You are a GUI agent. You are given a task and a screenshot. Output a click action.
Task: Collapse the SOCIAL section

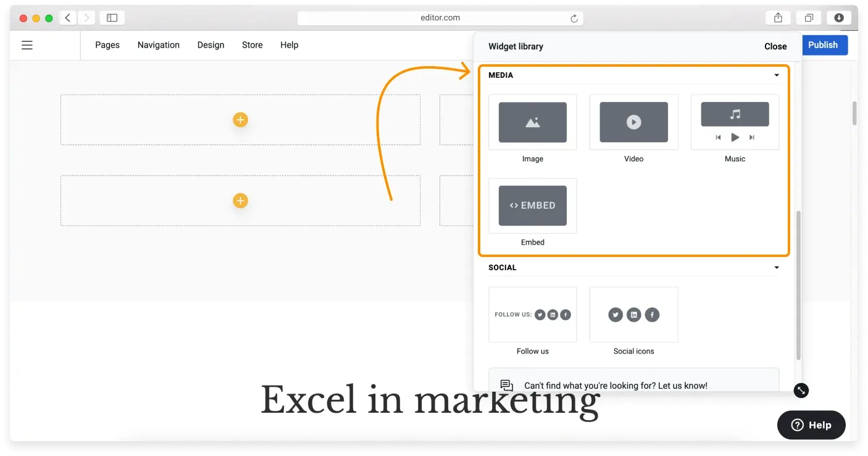click(777, 268)
